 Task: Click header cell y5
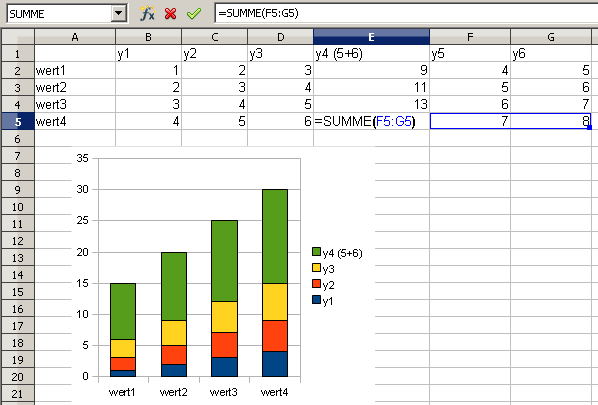(x=470, y=54)
